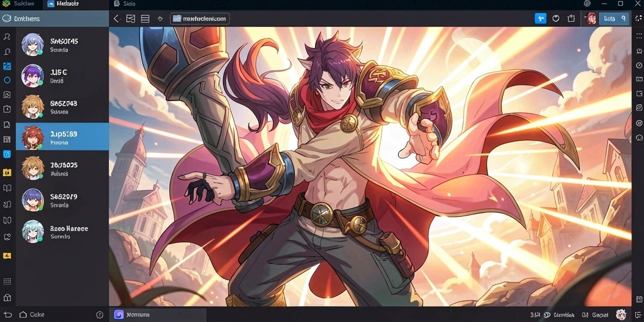Click the blue dropdown button beside the profile avatar
The image size is (644, 322).
click(x=614, y=18)
